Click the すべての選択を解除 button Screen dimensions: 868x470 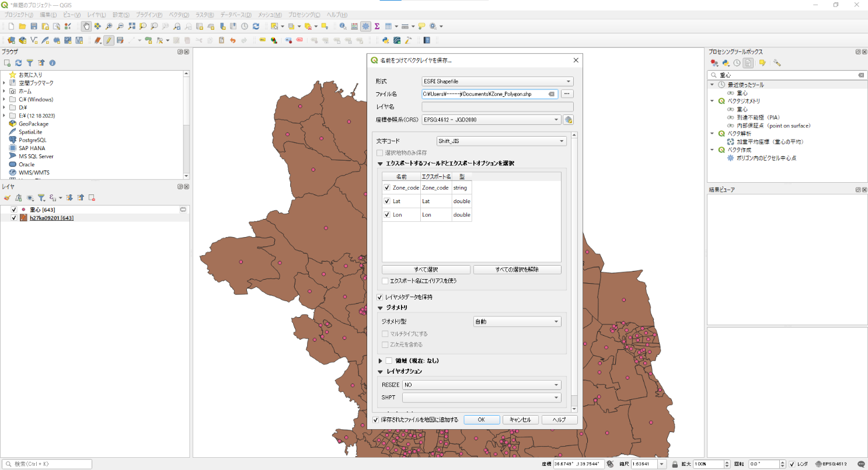coord(517,270)
